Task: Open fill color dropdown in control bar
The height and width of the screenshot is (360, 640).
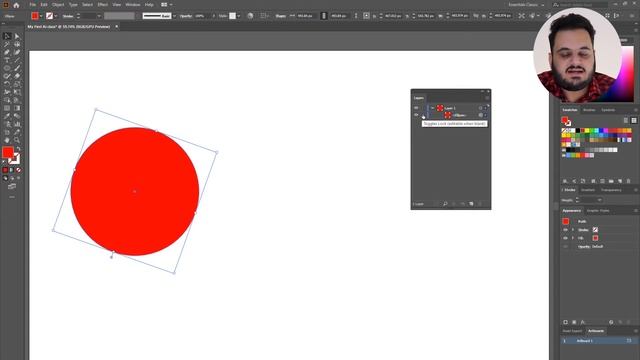Action: coord(41,16)
